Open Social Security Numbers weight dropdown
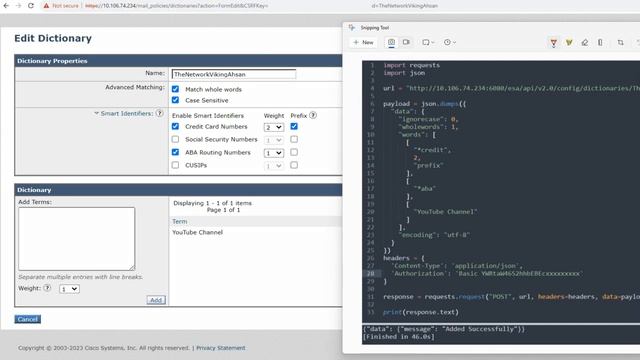Screen dimensions: 640x360 coord(273,140)
